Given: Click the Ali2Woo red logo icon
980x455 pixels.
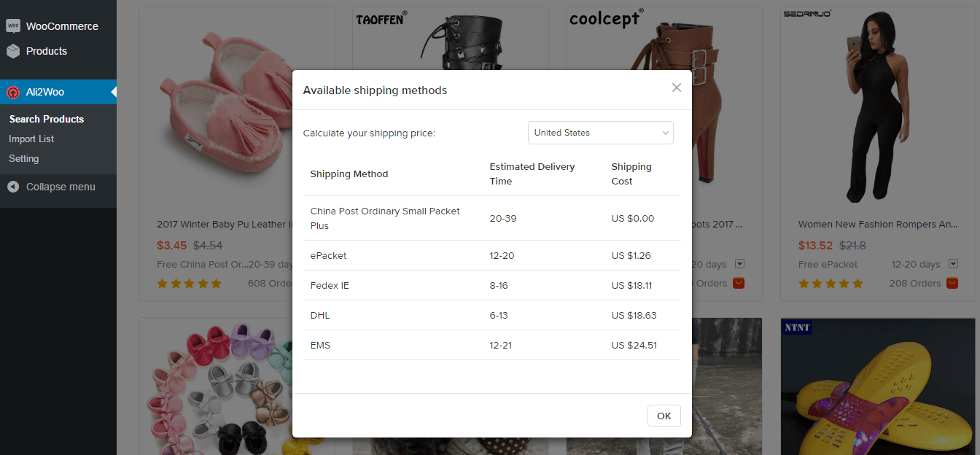Looking at the screenshot, I should (13, 93).
